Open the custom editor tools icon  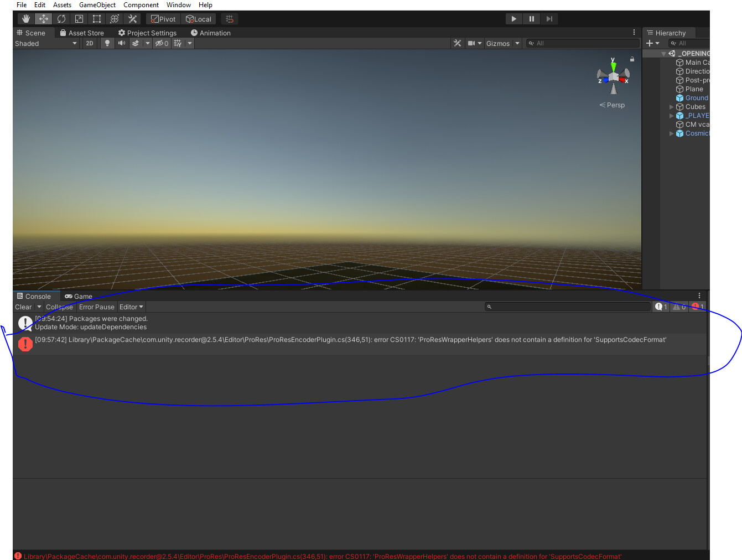pyautogui.click(x=132, y=18)
